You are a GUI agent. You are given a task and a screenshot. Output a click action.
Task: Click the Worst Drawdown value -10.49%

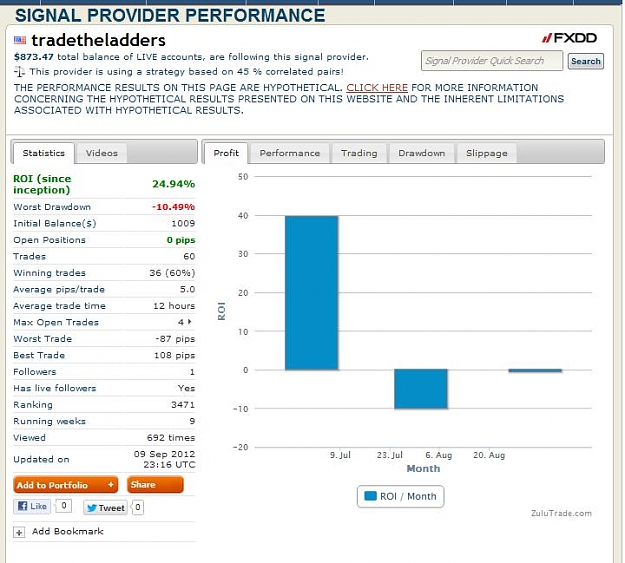click(x=173, y=207)
